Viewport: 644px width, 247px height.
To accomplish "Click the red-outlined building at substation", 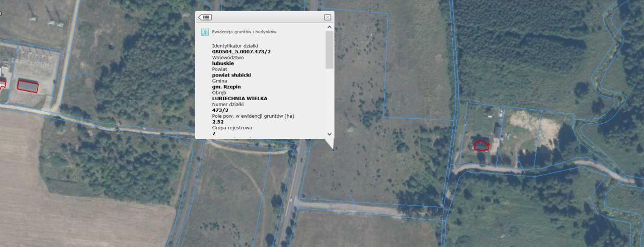I will point(28,86).
